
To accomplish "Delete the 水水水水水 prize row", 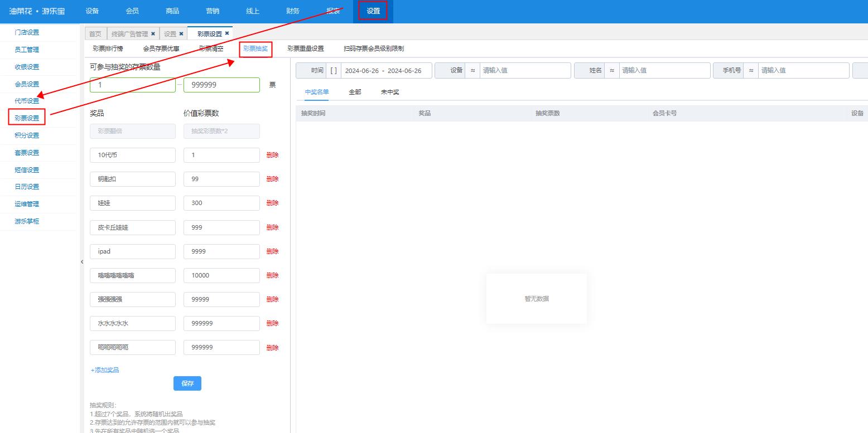I will 272,323.
